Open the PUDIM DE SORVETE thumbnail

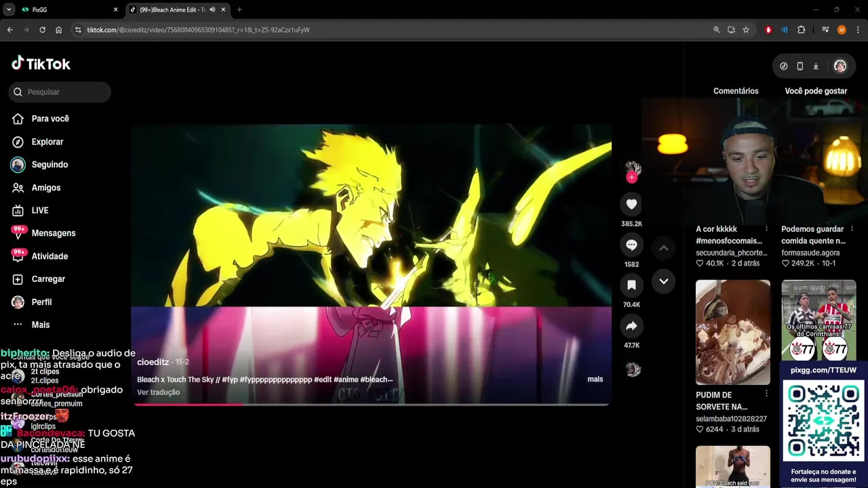click(733, 332)
